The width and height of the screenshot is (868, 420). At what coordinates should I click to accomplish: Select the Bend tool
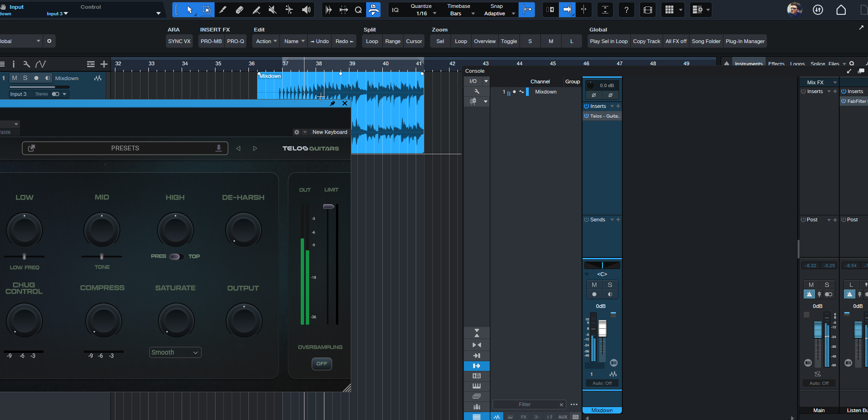(289, 10)
